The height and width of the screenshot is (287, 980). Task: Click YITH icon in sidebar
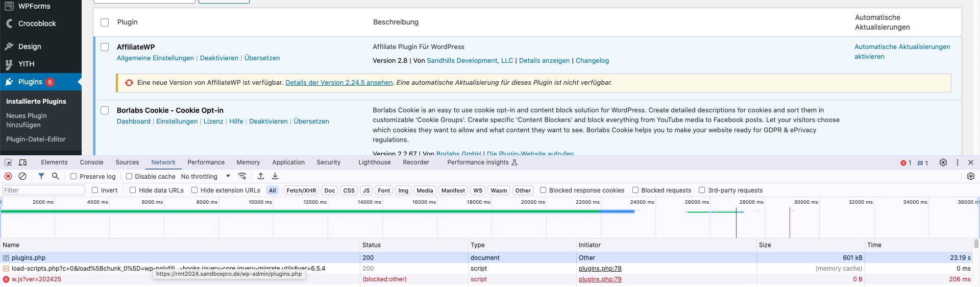tap(9, 64)
